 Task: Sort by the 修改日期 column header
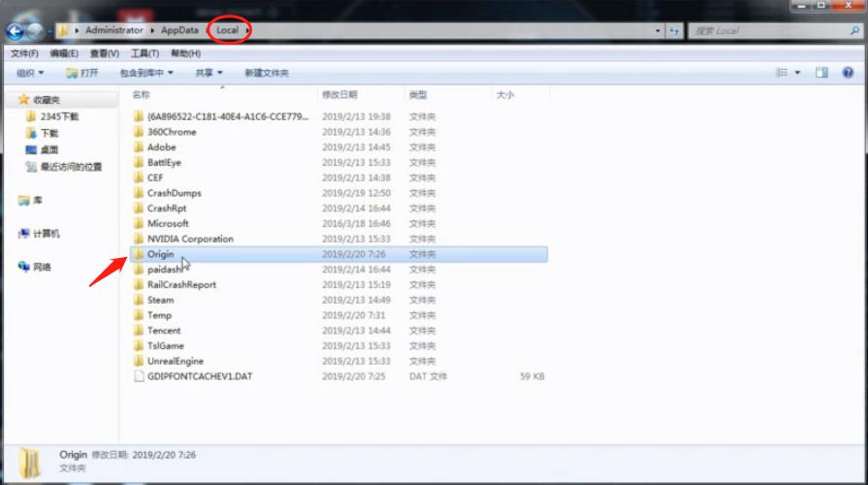coord(339,95)
